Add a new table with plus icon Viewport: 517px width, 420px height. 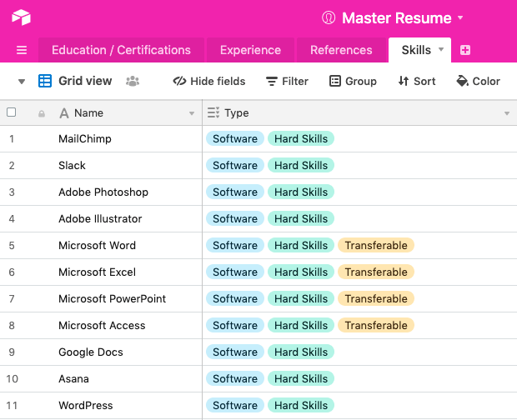pos(465,50)
